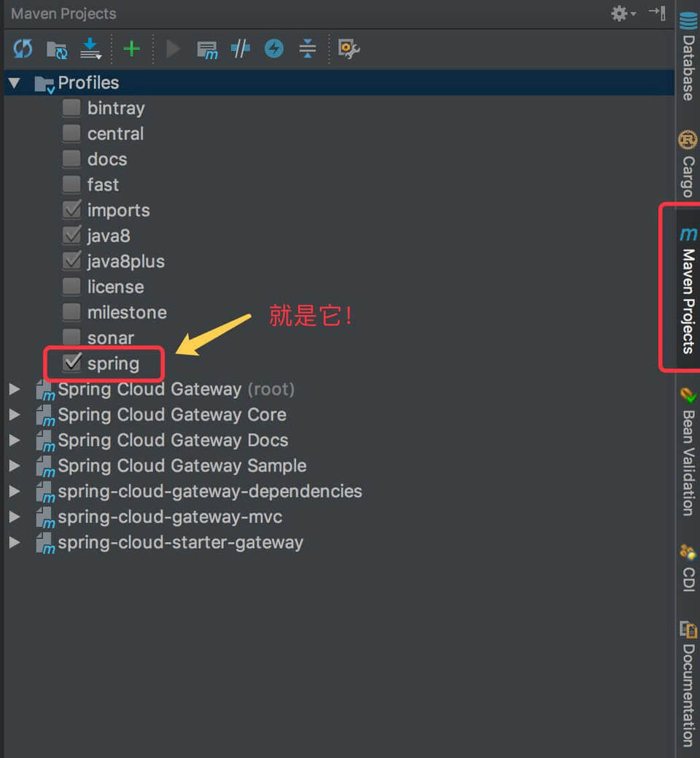
Task: Expand the spring-cloud-starter-gateway node
Action: tap(15, 542)
